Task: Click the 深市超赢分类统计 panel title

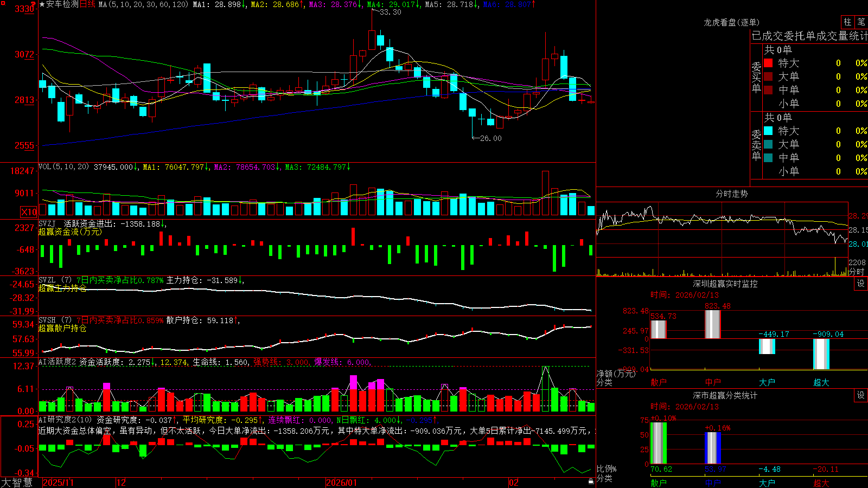Action: point(725,395)
